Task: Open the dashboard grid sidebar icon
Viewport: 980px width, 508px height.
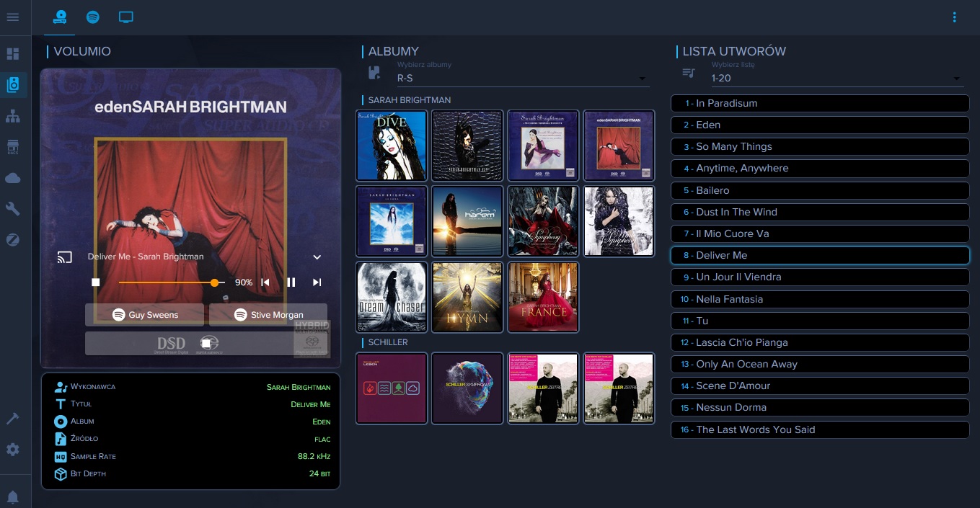Action: 13,54
